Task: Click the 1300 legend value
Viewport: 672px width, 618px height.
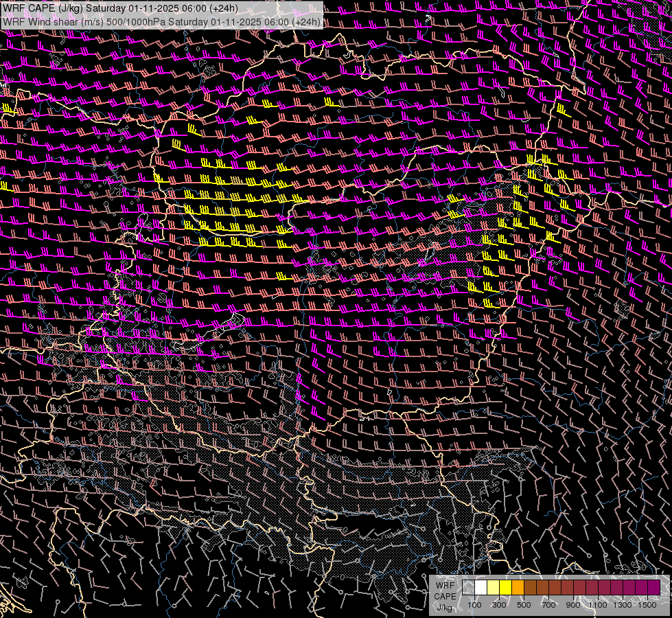Action: (623, 605)
